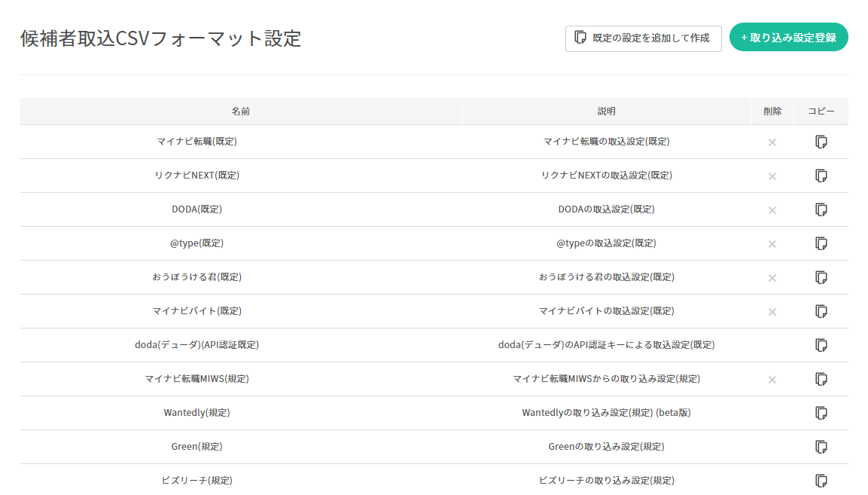This screenshot has height=495, width=868.
Task: Open the マイナビ転職(既定) name entry
Action: click(196, 142)
